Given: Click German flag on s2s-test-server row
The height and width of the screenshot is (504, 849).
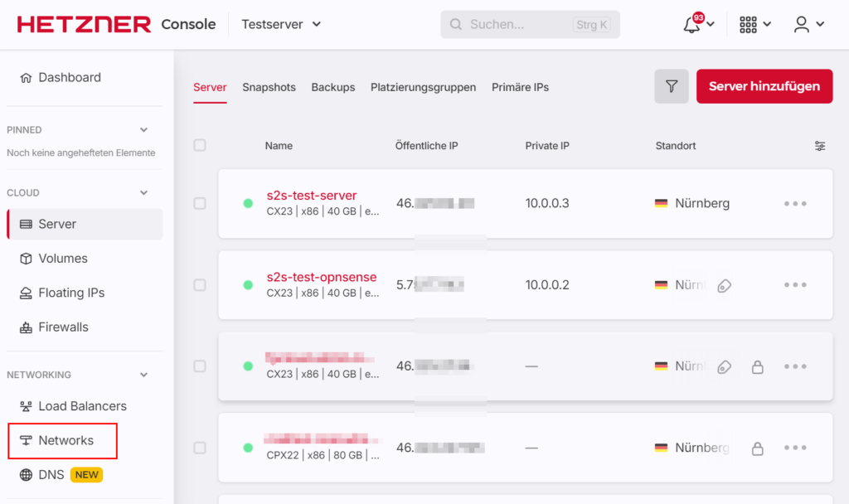Looking at the screenshot, I should coord(661,204).
